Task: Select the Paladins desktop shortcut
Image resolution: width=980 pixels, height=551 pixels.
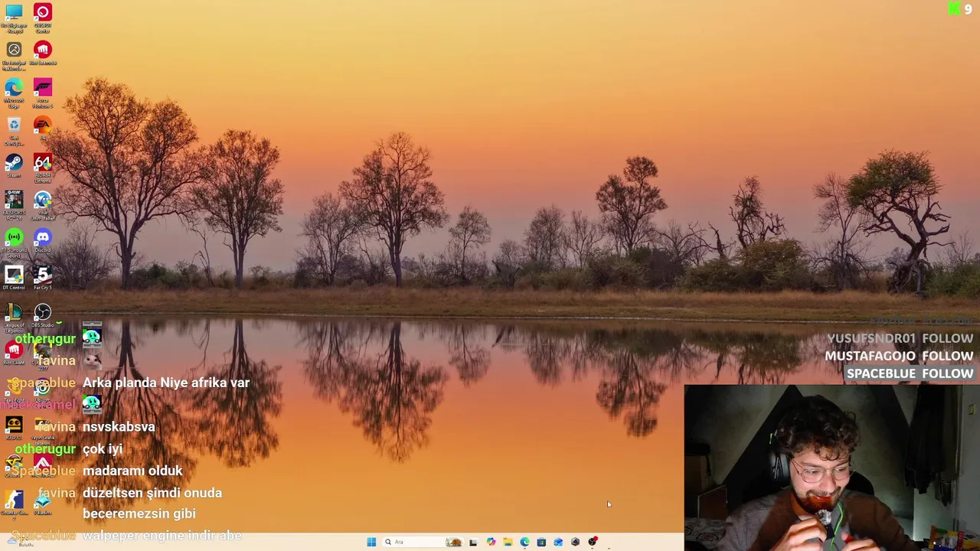Action: tap(42, 504)
